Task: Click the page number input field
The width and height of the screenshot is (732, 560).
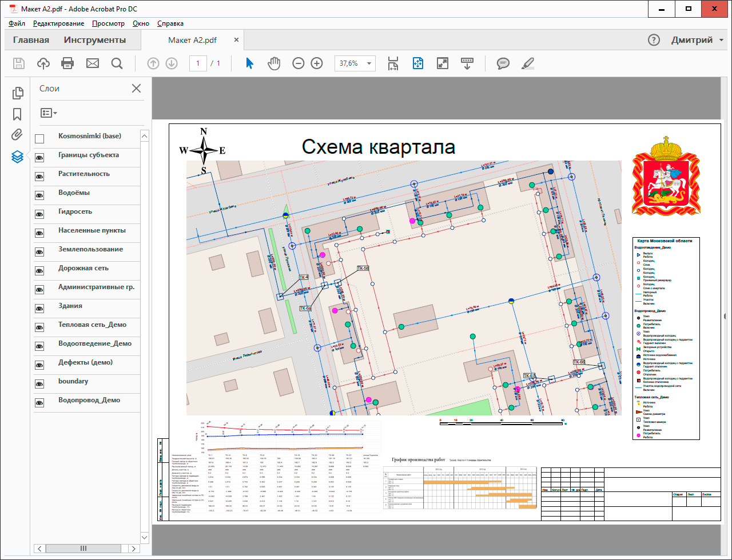Action: (198, 63)
